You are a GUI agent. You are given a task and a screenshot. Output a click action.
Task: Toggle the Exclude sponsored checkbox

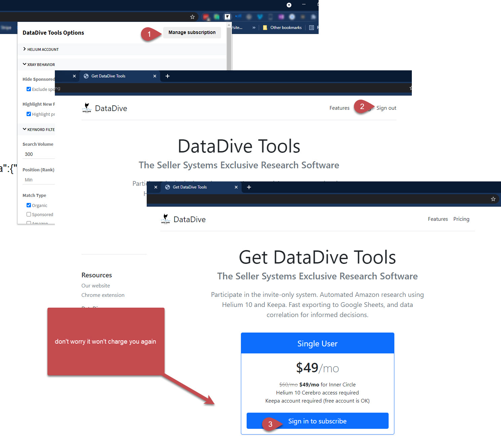(29, 89)
